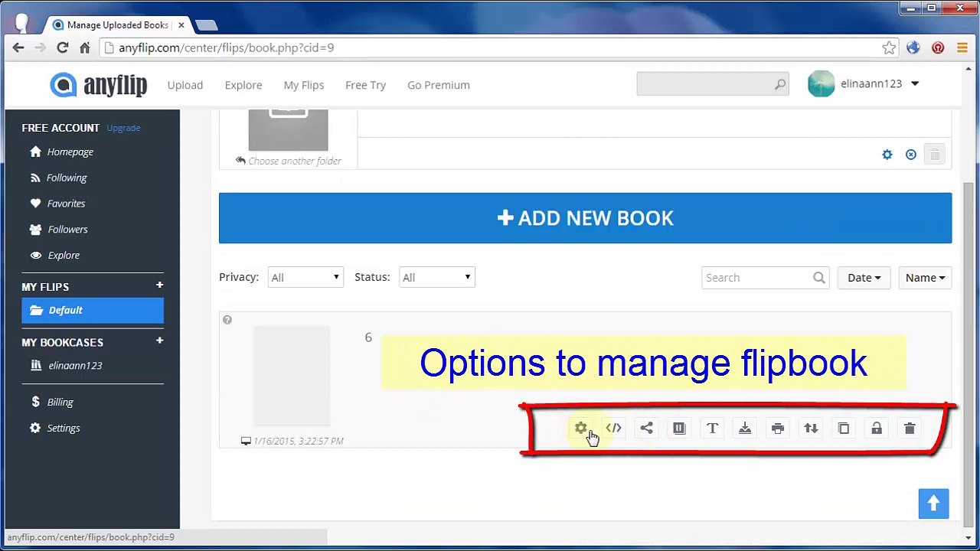Click the embed code icon for the book
Viewport: 980px width, 551px height.
(613, 429)
